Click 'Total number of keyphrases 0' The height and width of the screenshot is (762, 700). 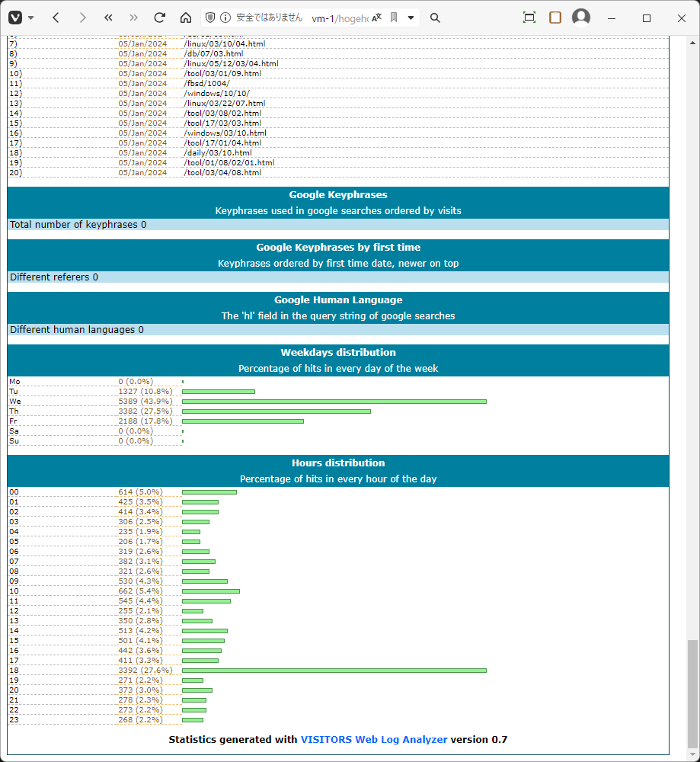78,225
